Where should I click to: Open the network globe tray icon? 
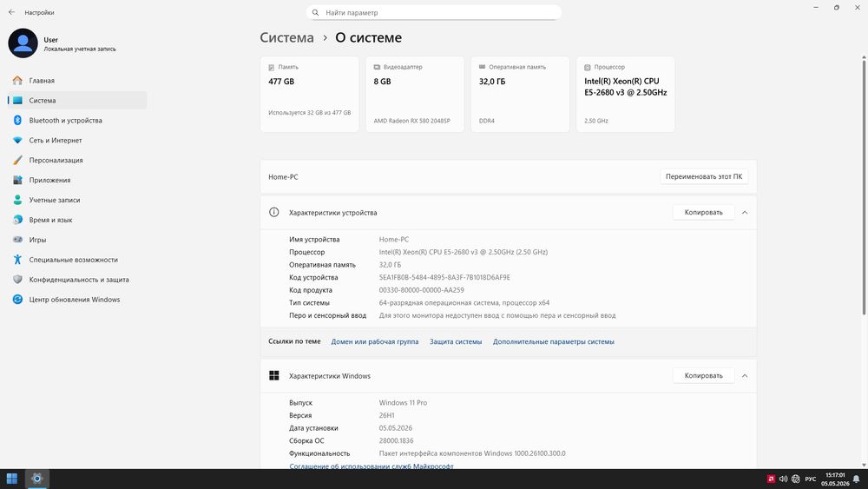(796, 479)
